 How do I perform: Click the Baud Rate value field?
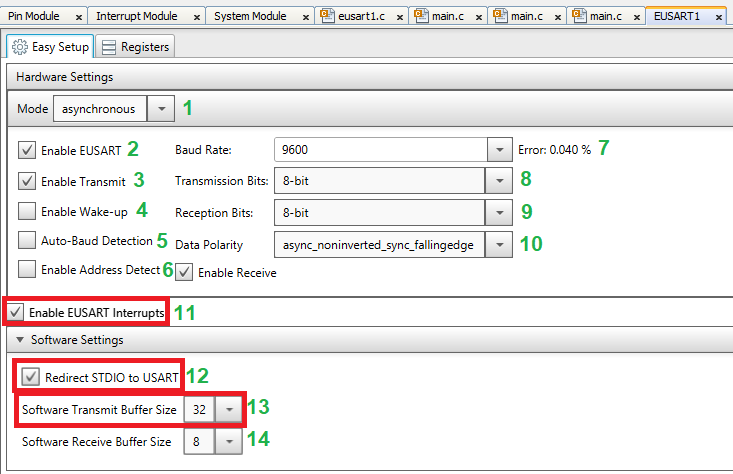(x=379, y=150)
